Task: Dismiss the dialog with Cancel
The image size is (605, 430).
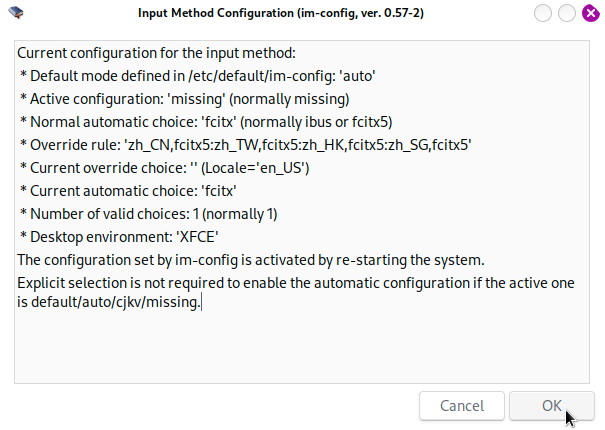Action: 462,406
